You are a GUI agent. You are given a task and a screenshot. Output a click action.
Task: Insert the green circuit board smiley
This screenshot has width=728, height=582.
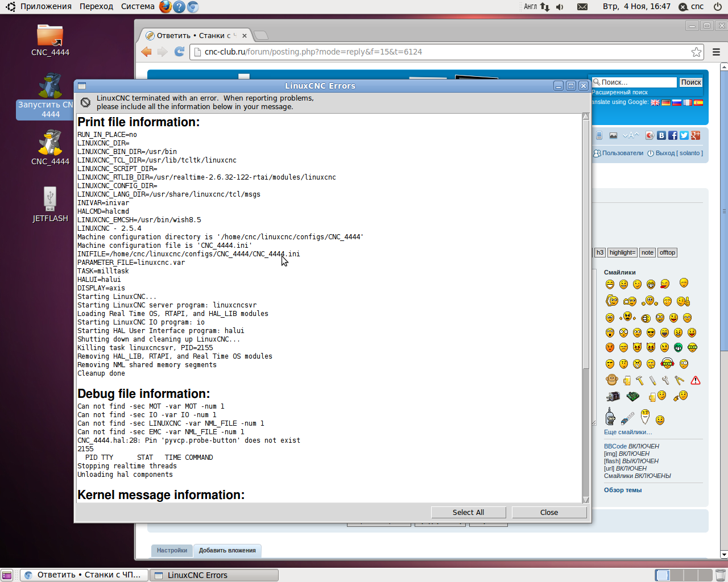[x=632, y=396]
